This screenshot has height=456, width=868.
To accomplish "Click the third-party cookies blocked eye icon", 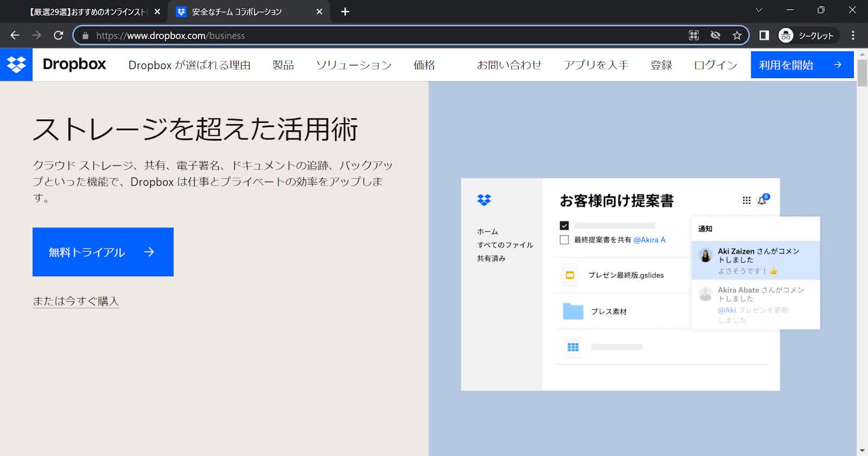I will (x=715, y=35).
